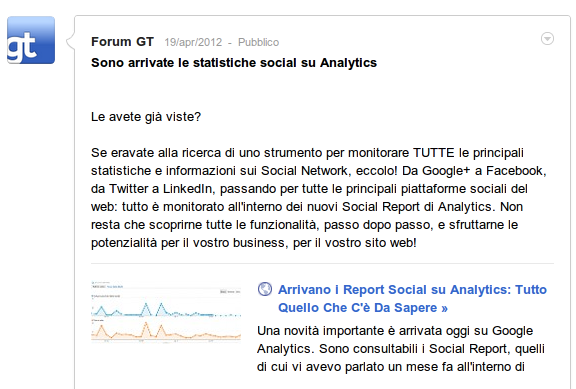576x389 pixels.
Task: Click the globe icon beside article title
Action: [265, 289]
